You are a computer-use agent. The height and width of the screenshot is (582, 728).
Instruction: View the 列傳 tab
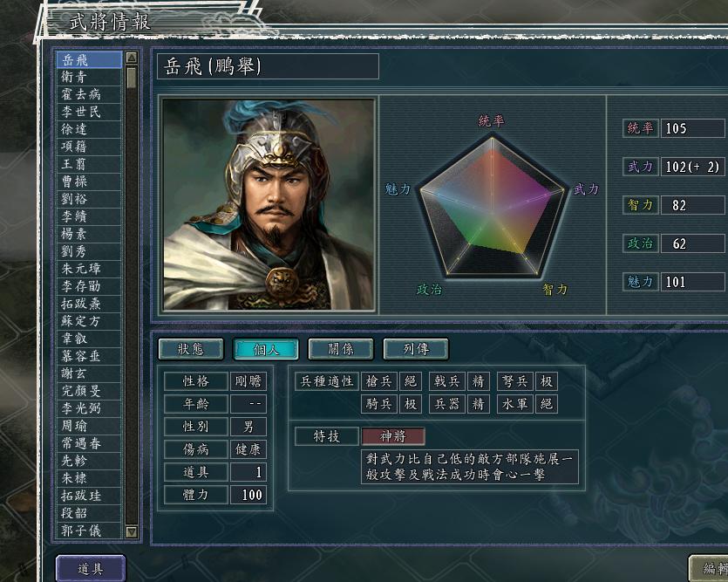(414, 348)
